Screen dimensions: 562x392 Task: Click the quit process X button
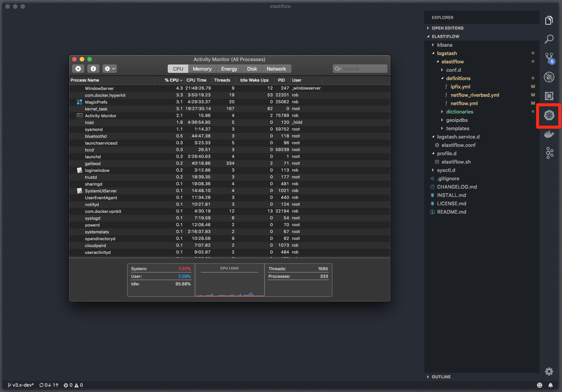[78, 68]
